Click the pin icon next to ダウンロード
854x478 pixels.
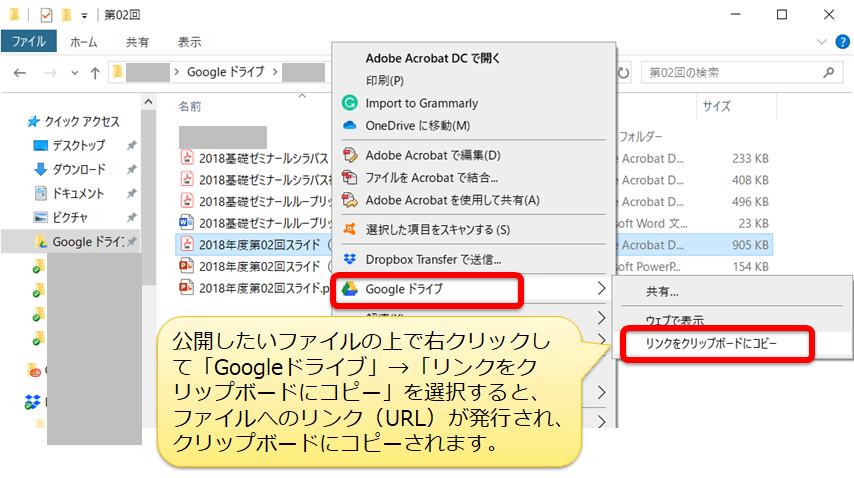pos(131,169)
